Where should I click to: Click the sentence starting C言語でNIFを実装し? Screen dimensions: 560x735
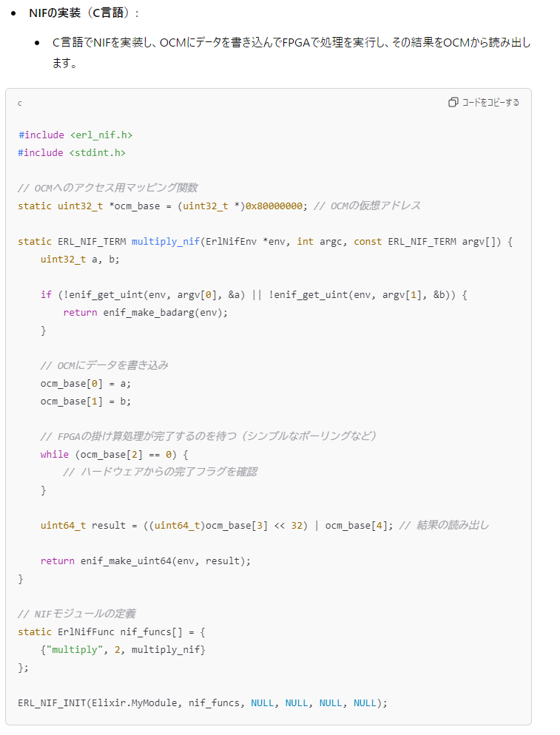[x=291, y=52]
